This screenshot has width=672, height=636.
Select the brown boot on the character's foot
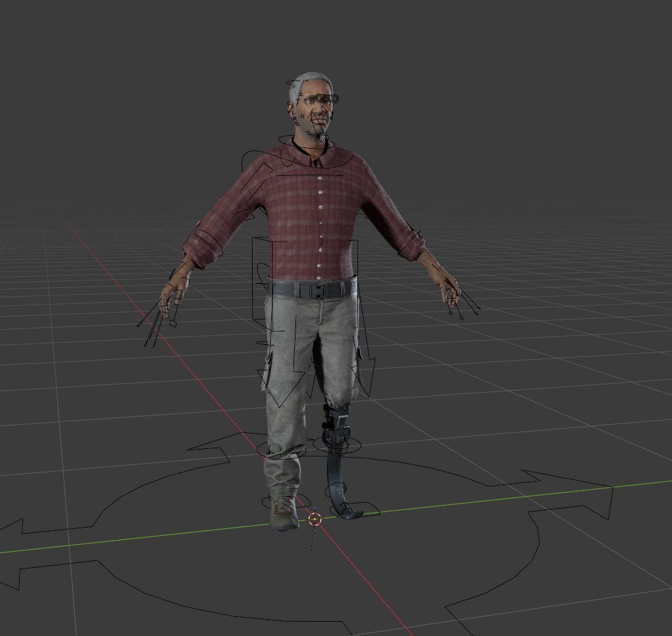pyautogui.click(x=284, y=512)
